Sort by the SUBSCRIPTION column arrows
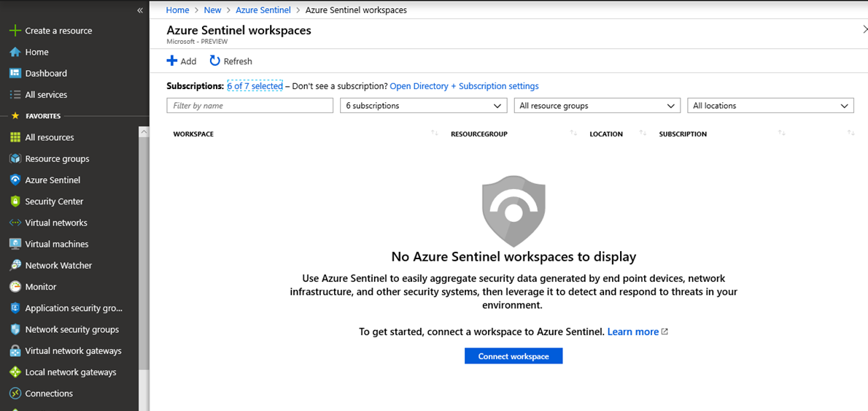 pyautogui.click(x=782, y=133)
